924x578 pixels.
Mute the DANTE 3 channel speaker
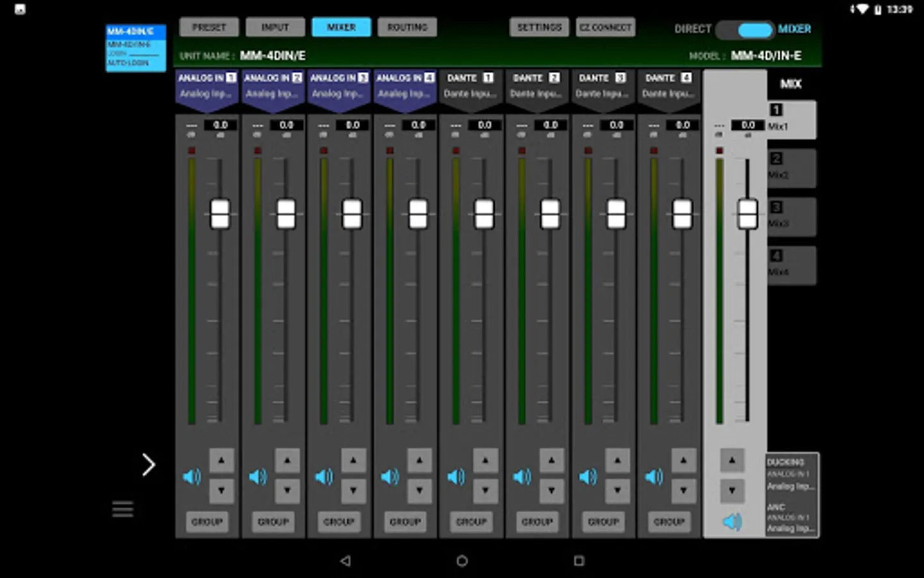(588, 477)
